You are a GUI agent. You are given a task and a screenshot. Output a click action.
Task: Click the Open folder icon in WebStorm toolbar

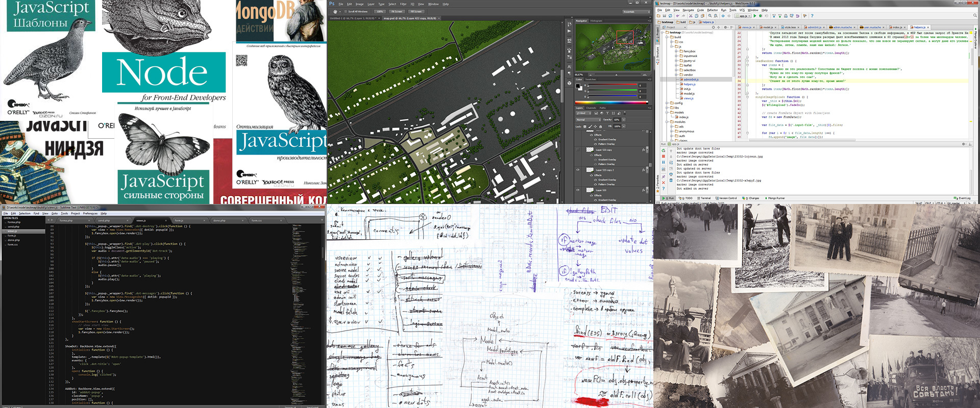click(x=658, y=16)
